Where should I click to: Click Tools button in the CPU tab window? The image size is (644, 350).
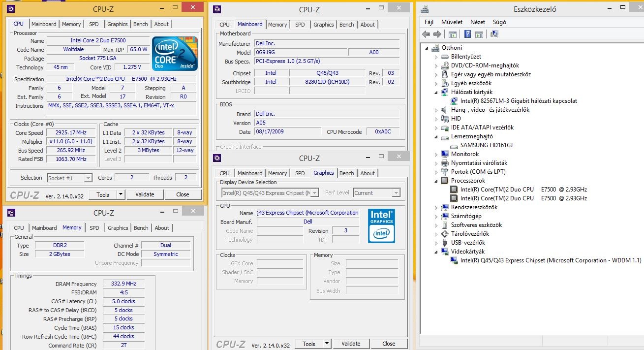tap(103, 194)
